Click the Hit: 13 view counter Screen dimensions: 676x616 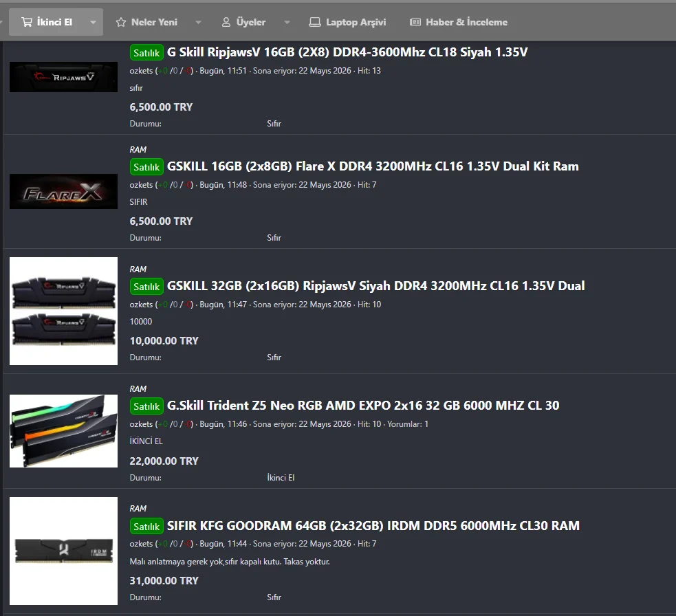click(369, 71)
